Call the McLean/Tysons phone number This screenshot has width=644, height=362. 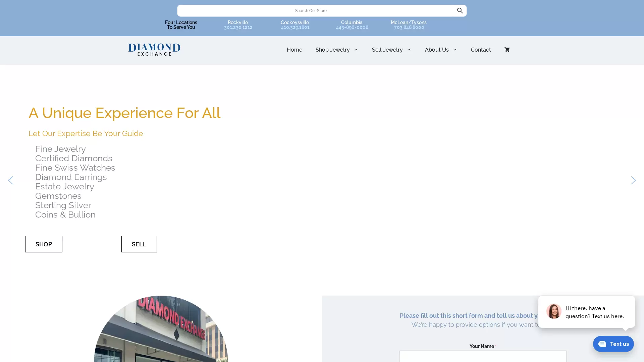pos(409,27)
